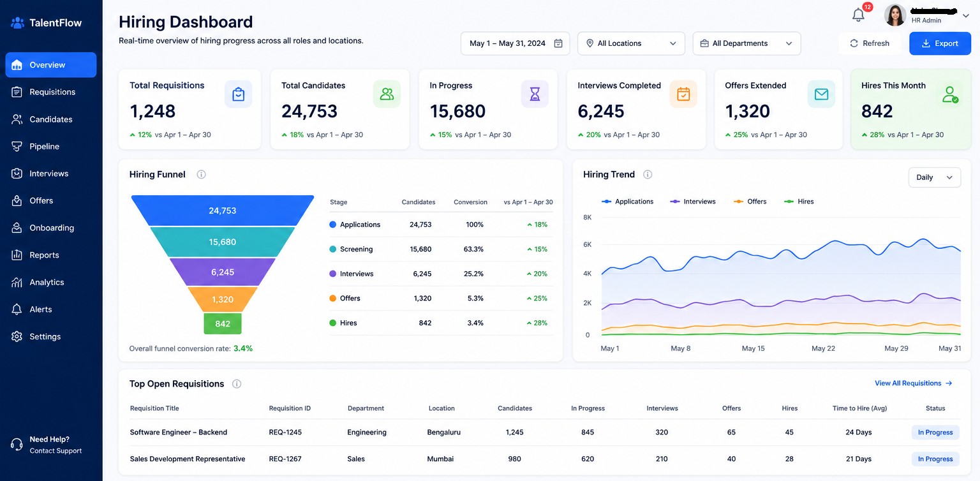Click Contact Support link
The width and height of the screenshot is (980, 481).
coord(56,451)
